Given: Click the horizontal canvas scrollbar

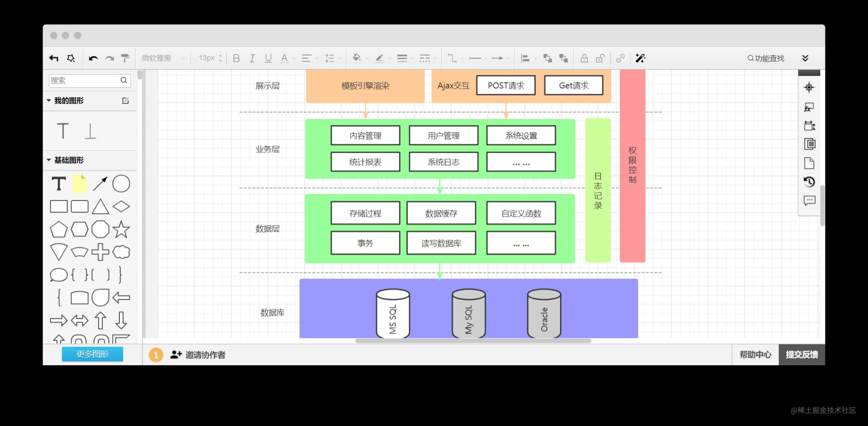Looking at the screenshot, I should tap(473, 341).
